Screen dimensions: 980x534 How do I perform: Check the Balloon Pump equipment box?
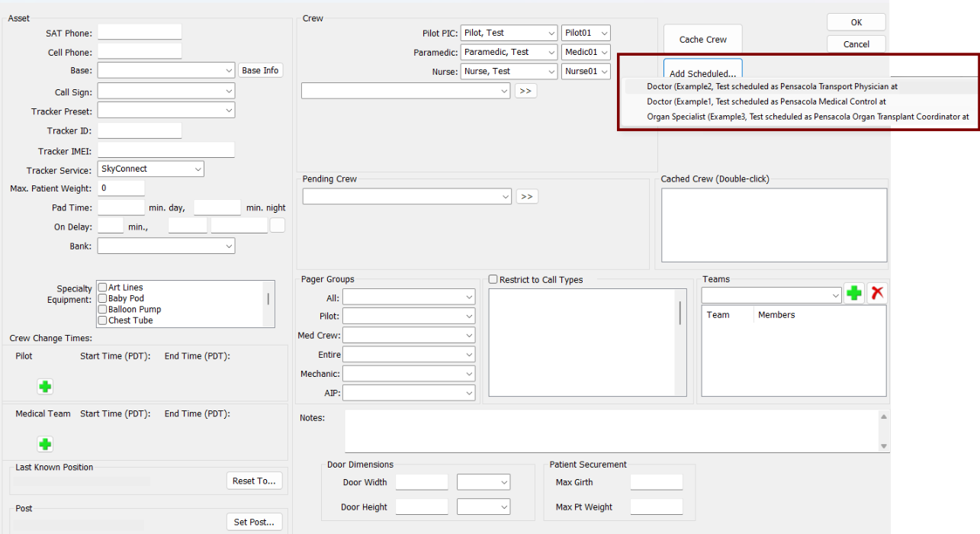point(103,310)
